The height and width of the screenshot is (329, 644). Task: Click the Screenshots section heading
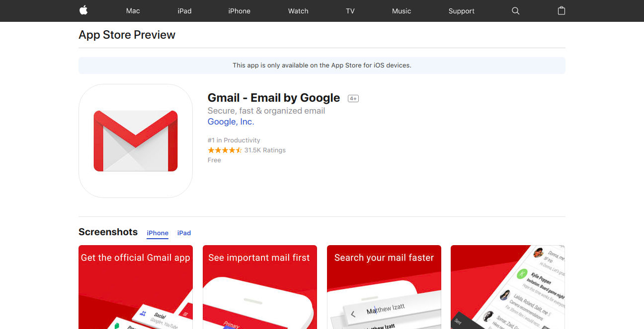108,232
